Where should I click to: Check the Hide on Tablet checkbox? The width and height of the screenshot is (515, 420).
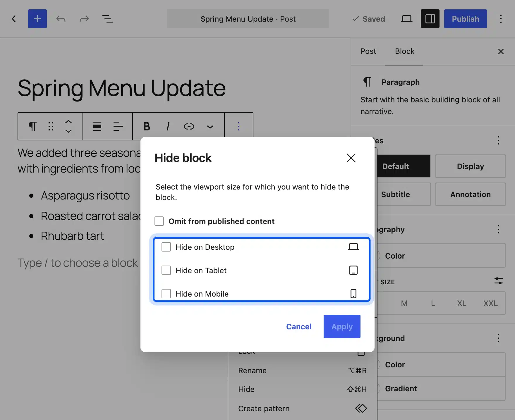click(166, 270)
